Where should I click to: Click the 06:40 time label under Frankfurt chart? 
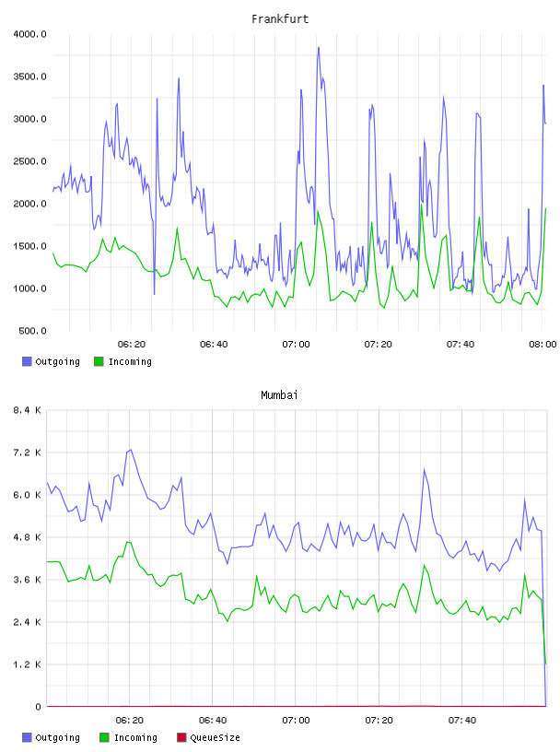214,345
